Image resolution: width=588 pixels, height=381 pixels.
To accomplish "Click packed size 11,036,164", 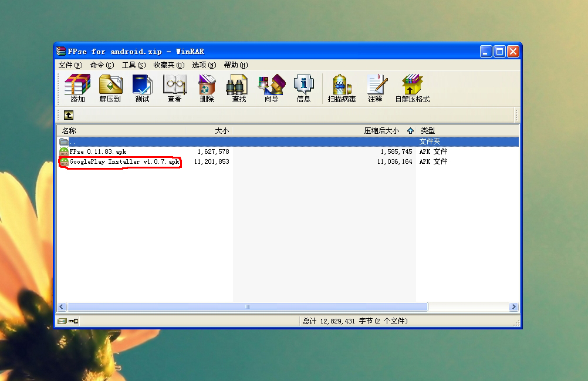I will (x=394, y=161).
